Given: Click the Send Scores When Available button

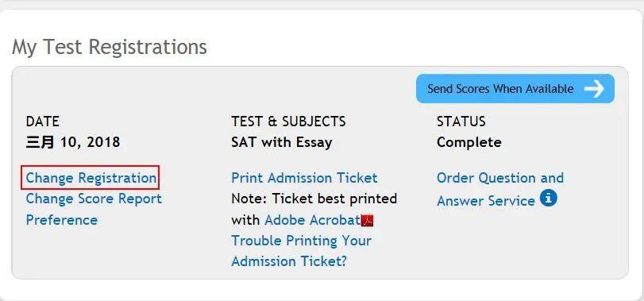Looking at the screenshot, I should [515, 89].
